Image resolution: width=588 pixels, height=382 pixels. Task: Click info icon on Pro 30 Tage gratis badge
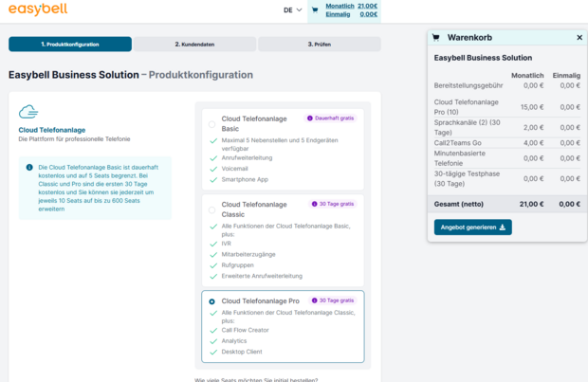coord(314,300)
